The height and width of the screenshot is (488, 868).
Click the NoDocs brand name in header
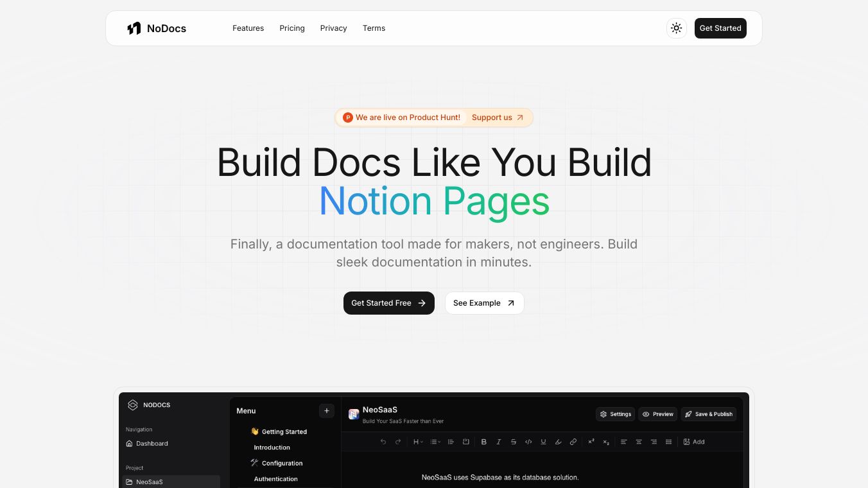166,28
